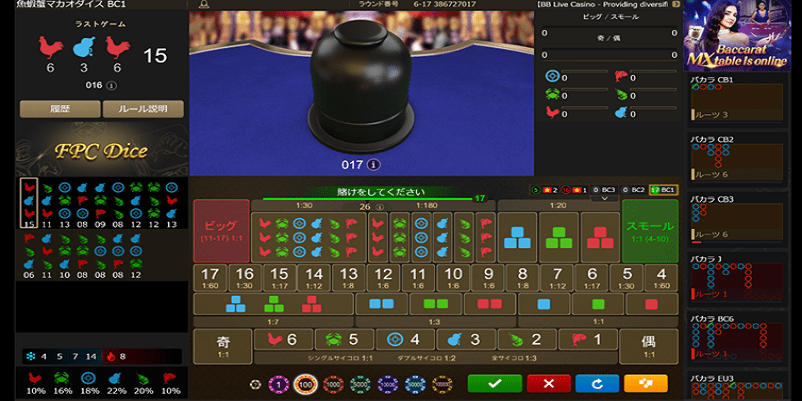Screen dimensions: 802x401
Task: Bet on triple fish column
Action: click(x=485, y=237)
